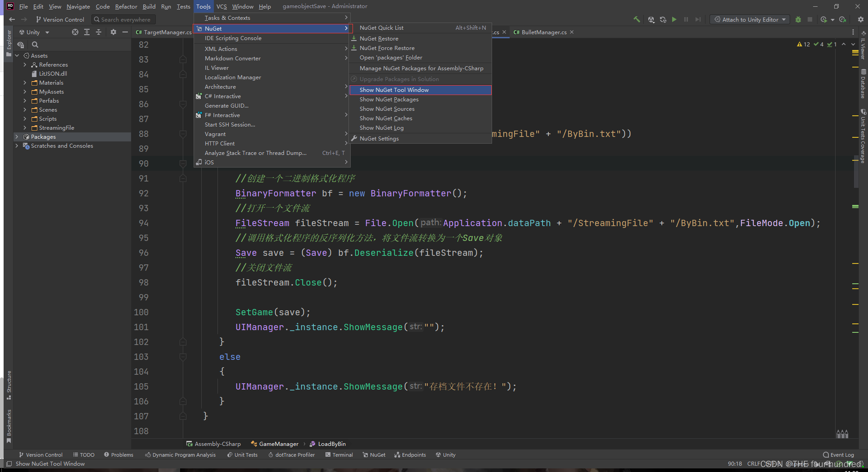Toggle code fold marker at line 83
Viewport: 868px width, 472px height.
tap(183, 59)
